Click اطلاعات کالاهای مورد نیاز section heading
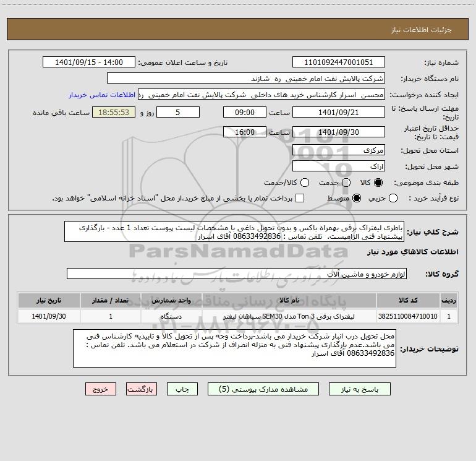The image size is (476, 461). point(412,252)
